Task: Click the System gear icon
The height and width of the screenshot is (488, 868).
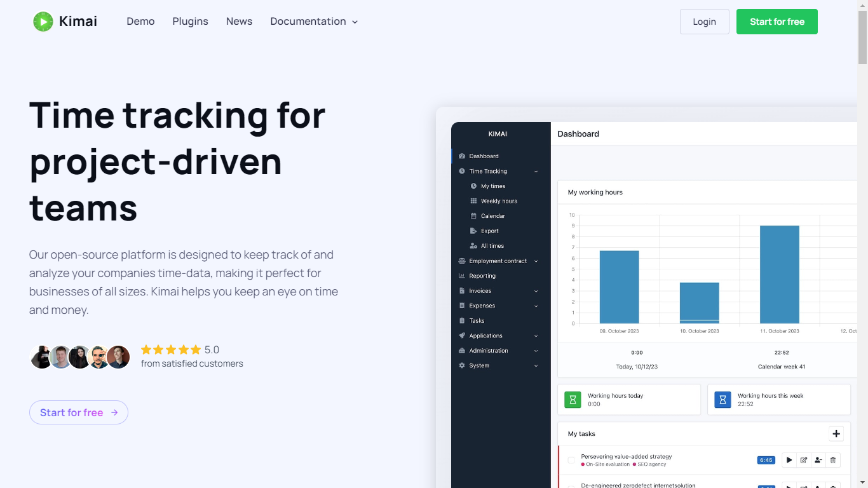Action: pyautogui.click(x=462, y=365)
